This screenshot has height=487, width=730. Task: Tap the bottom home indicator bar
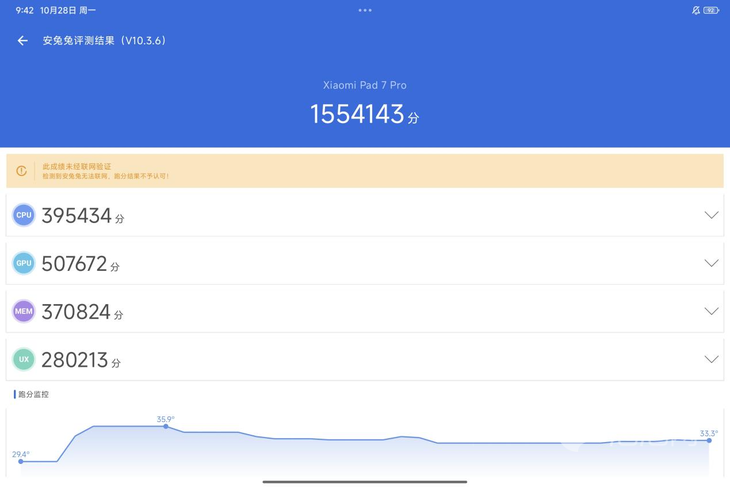pos(365,481)
